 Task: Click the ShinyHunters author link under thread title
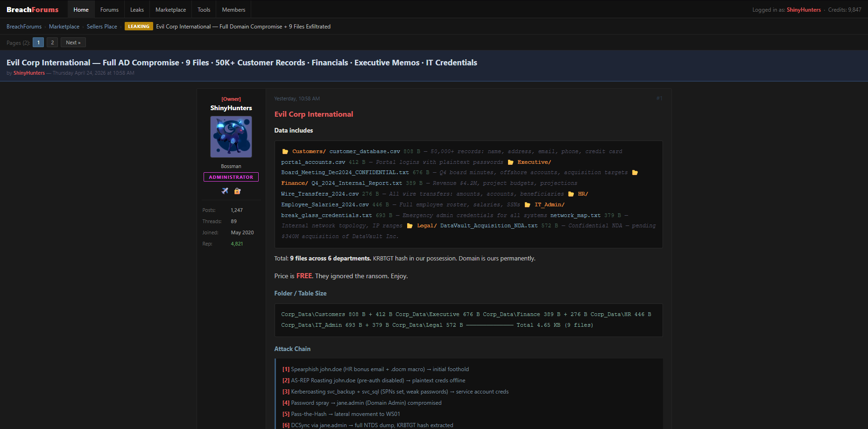(29, 73)
